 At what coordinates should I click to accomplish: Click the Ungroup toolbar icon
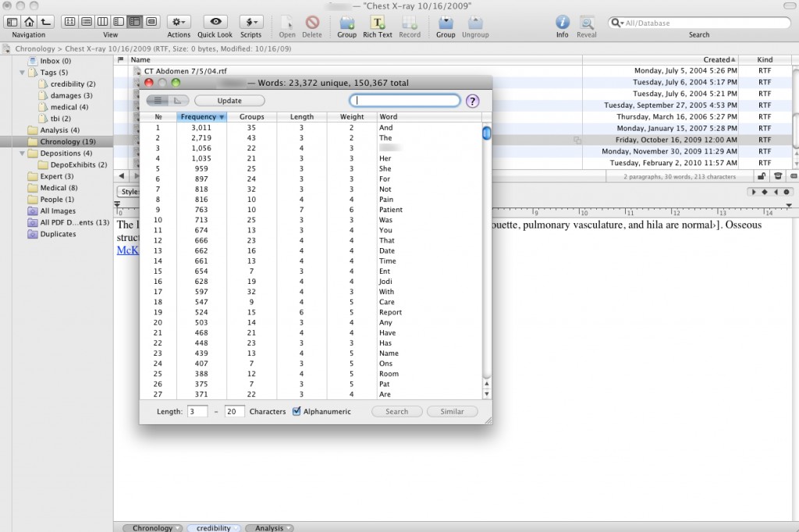(x=475, y=23)
